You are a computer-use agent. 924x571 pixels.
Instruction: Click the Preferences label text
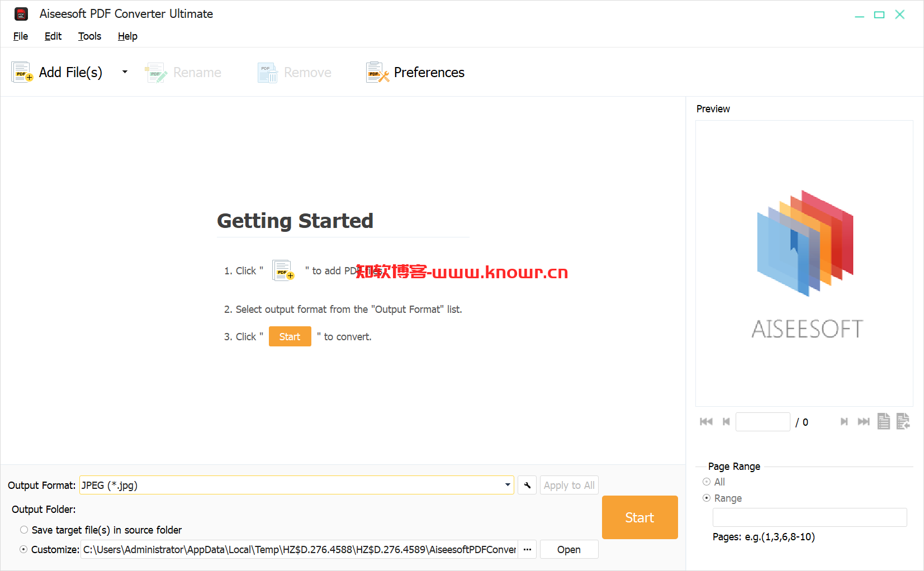[x=429, y=72]
